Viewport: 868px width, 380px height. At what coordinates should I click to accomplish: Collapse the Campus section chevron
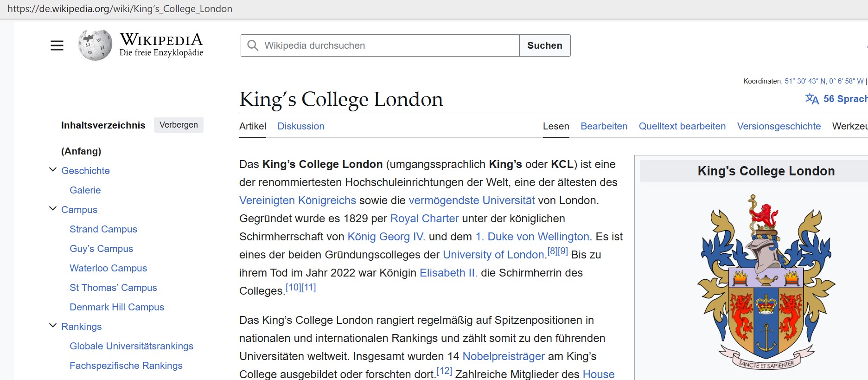(53, 209)
